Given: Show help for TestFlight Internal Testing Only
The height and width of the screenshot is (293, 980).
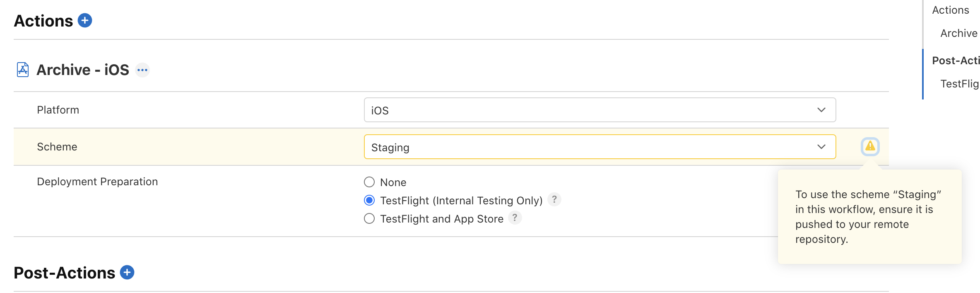Looking at the screenshot, I should [554, 199].
